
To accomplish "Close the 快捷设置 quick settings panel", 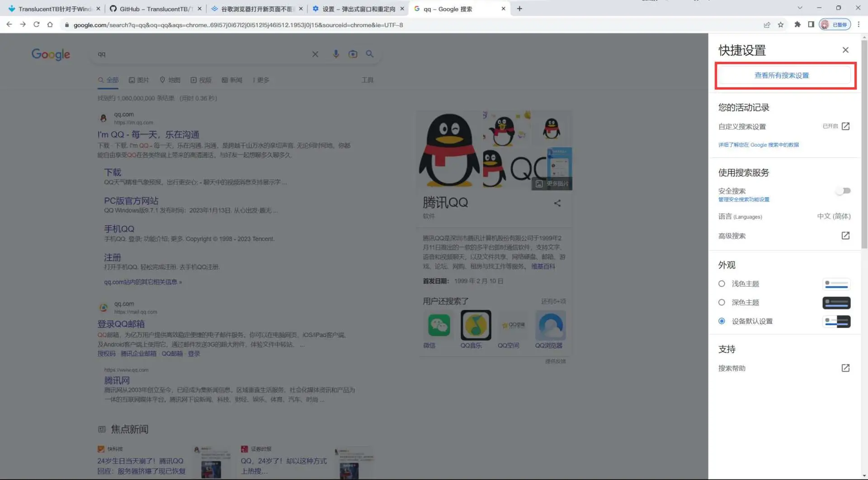I will click(845, 50).
